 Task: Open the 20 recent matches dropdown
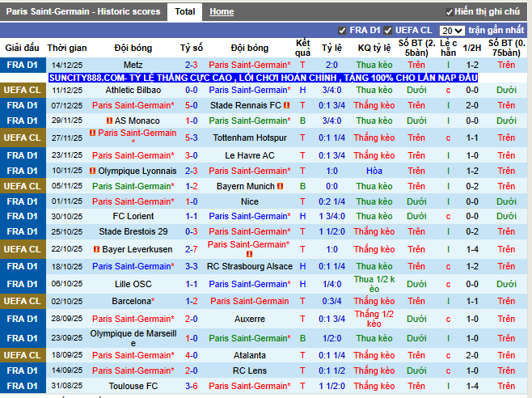452,31
